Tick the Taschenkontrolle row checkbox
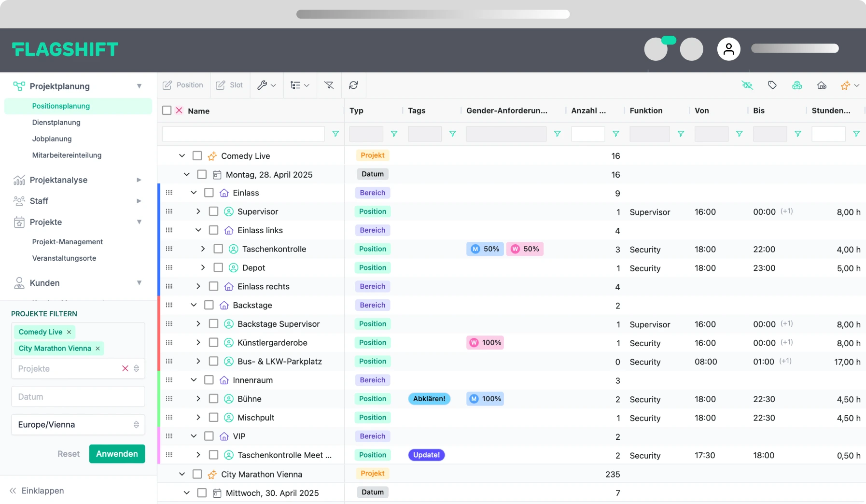 (218, 249)
